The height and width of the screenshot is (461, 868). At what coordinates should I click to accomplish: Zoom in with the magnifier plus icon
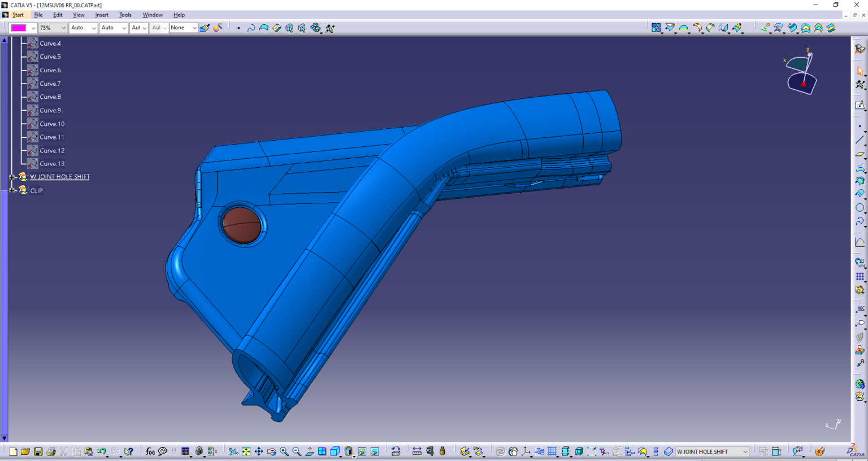click(x=284, y=451)
